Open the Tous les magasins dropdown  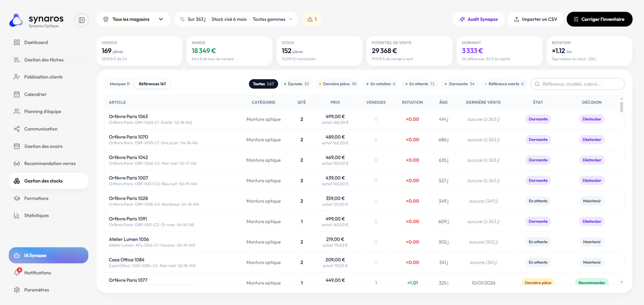point(133,19)
